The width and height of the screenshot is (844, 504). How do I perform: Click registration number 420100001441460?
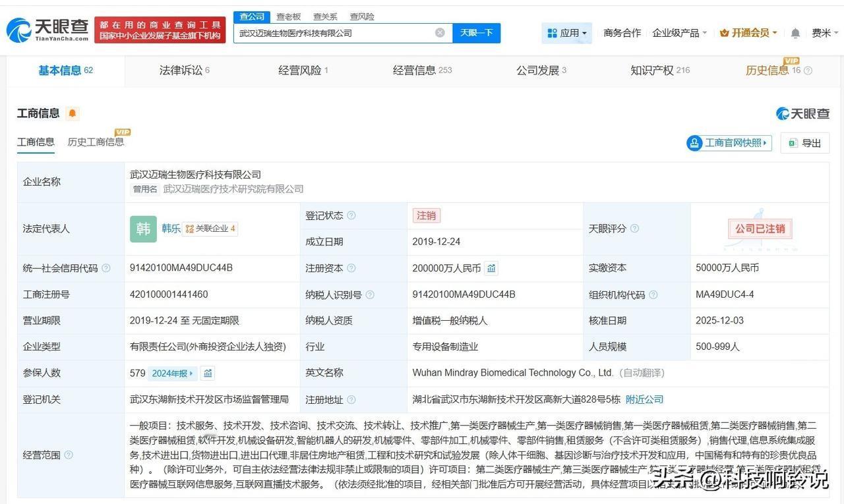[x=169, y=294]
